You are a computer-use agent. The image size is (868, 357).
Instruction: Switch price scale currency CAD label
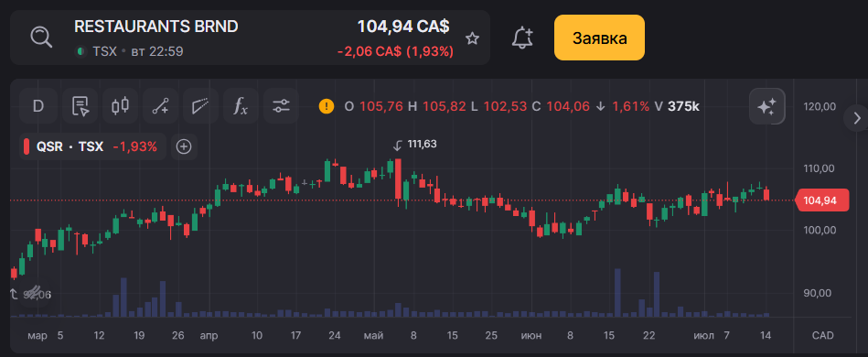tap(822, 335)
